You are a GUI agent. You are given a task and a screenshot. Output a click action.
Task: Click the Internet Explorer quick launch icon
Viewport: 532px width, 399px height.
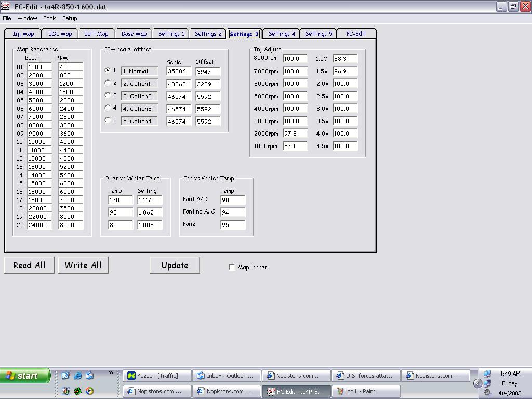(x=77, y=376)
